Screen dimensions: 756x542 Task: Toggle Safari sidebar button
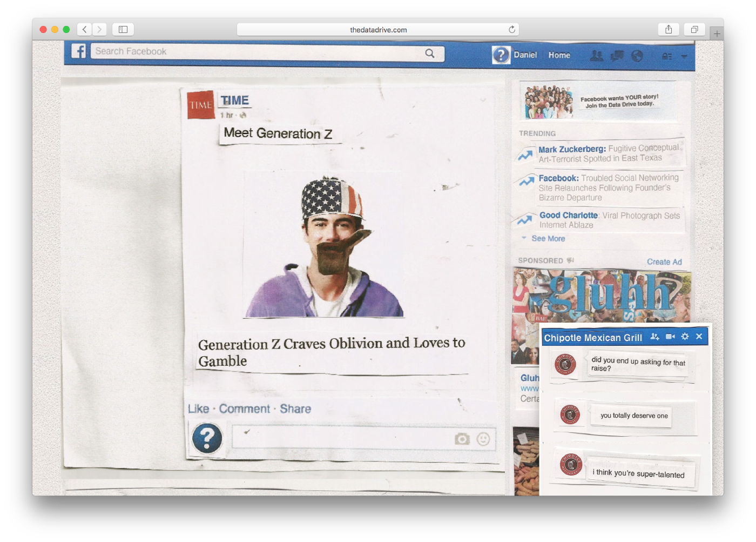click(123, 30)
